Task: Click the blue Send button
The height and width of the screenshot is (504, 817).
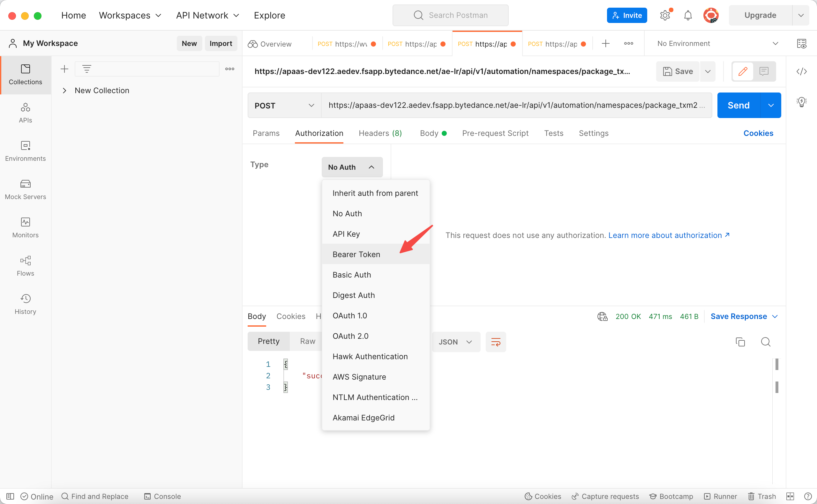Action: click(x=738, y=105)
